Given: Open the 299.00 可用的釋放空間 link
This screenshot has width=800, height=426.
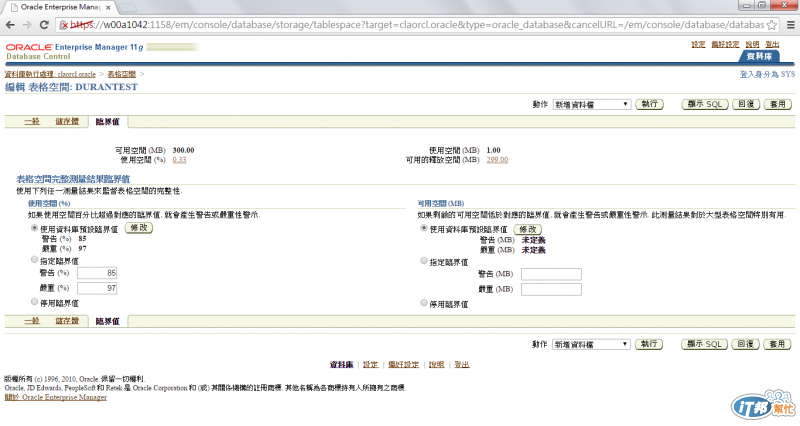Looking at the screenshot, I should click(497, 160).
